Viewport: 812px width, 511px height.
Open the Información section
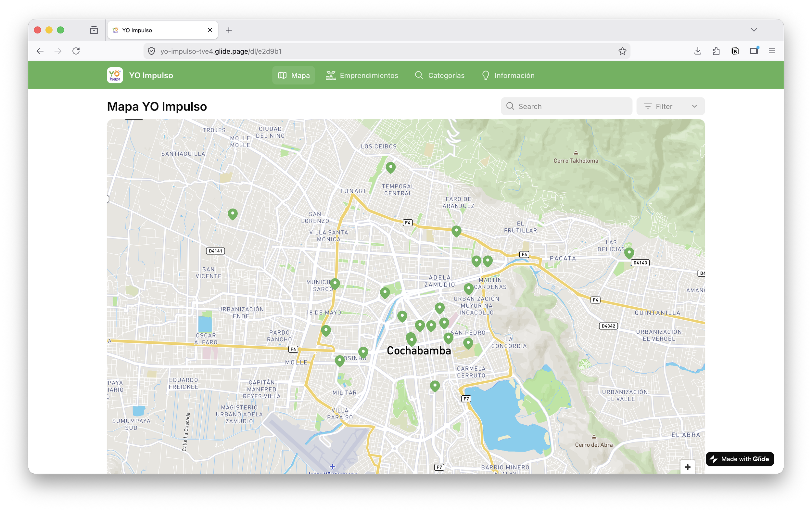(x=508, y=75)
